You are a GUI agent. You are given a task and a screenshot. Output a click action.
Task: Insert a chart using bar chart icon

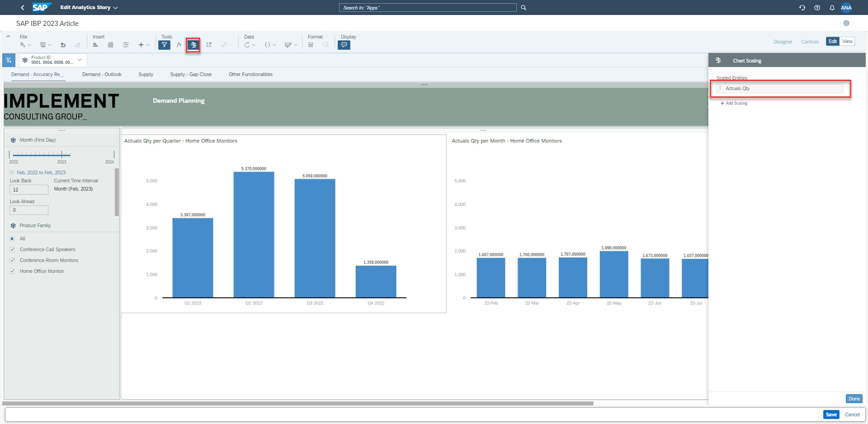point(95,45)
